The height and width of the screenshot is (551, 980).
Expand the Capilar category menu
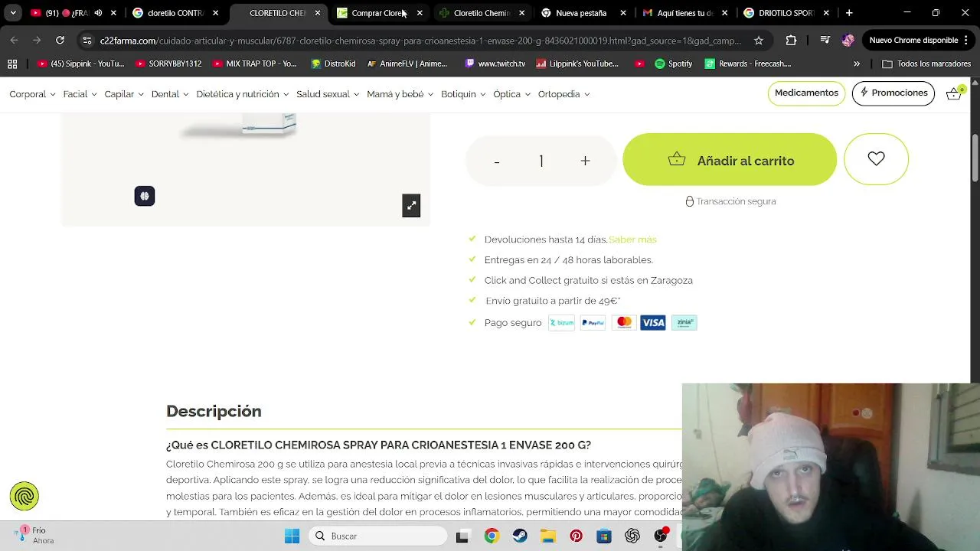click(x=123, y=94)
